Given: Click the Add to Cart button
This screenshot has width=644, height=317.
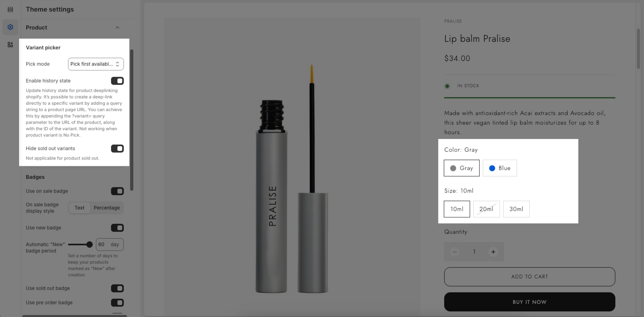Looking at the screenshot, I should [x=530, y=277].
